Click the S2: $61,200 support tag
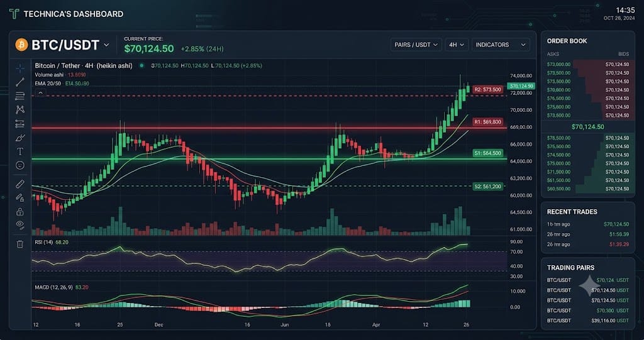 [487, 187]
